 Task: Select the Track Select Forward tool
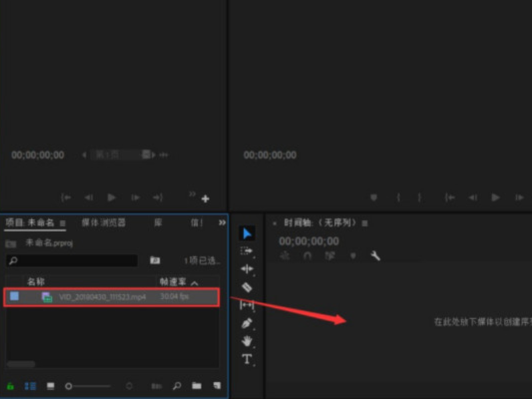pyautogui.click(x=247, y=251)
